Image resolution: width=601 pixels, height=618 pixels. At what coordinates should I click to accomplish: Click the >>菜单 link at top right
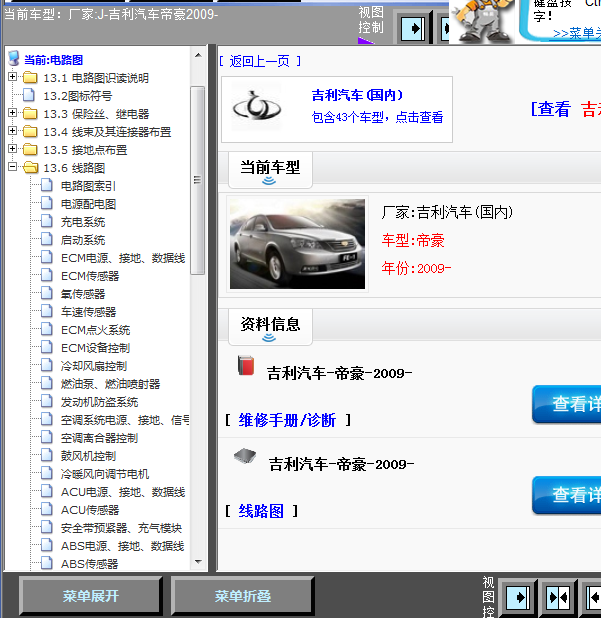click(x=576, y=34)
